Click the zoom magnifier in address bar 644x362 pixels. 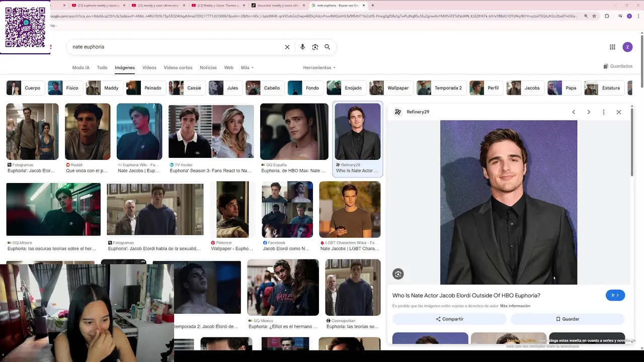(x=586, y=16)
